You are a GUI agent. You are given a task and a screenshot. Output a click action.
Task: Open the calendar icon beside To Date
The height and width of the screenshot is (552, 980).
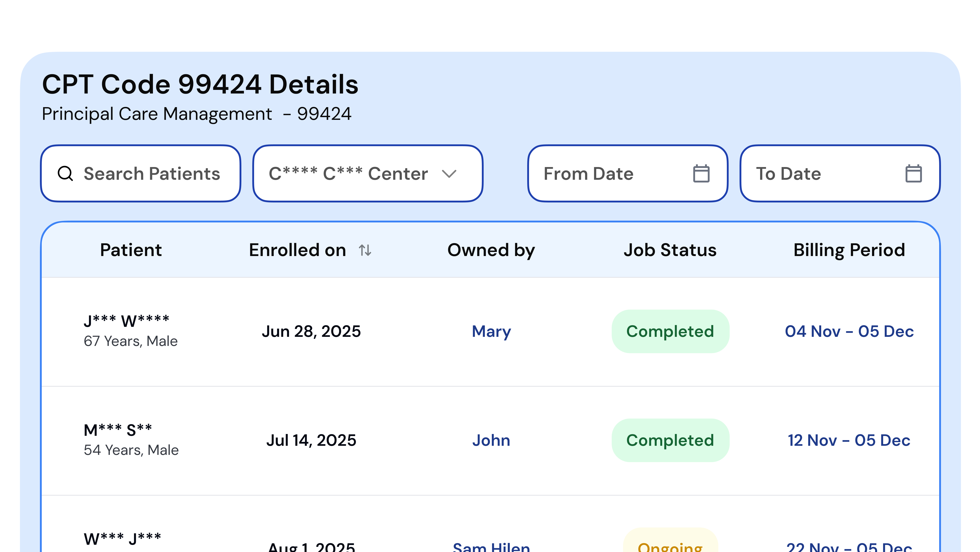913,174
